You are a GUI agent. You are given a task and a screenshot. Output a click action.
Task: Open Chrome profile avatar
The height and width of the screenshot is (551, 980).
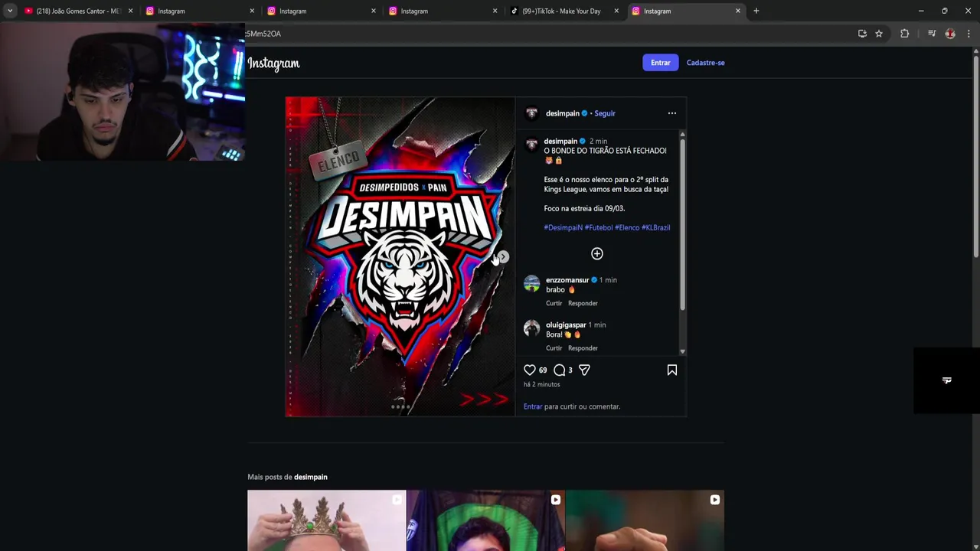coord(950,34)
